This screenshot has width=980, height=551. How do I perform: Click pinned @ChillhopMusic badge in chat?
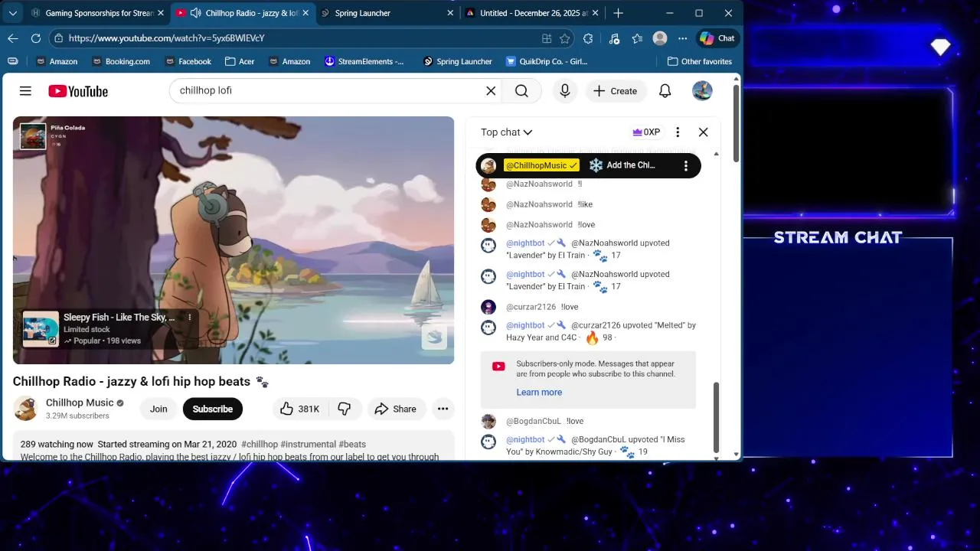[x=541, y=165]
